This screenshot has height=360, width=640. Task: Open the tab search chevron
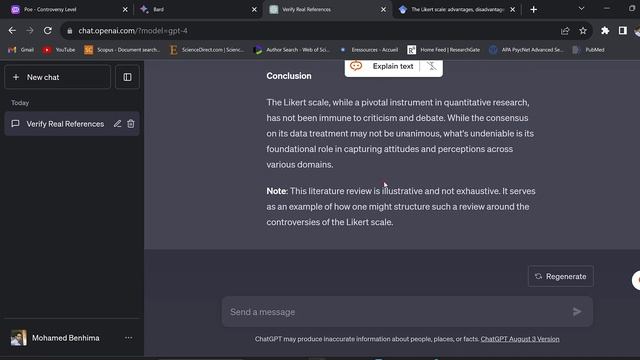(581, 9)
